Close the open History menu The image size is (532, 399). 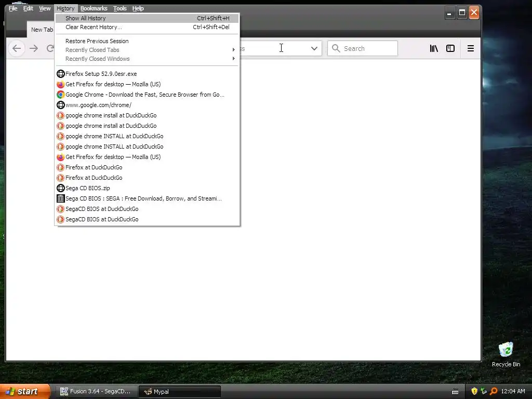coord(65,8)
